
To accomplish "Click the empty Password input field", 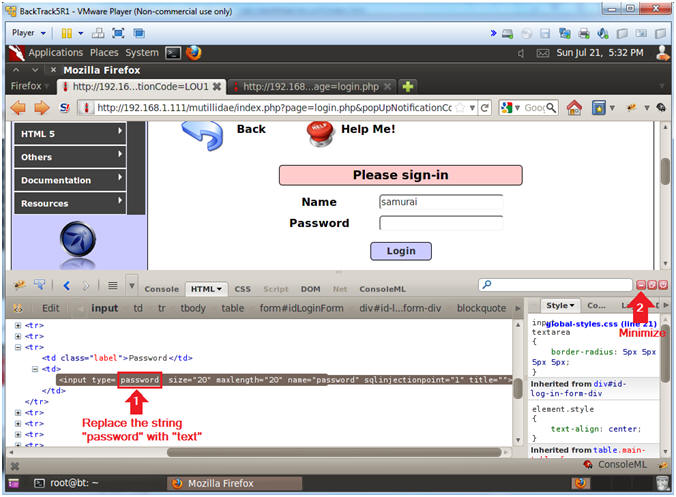I will (441, 223).
